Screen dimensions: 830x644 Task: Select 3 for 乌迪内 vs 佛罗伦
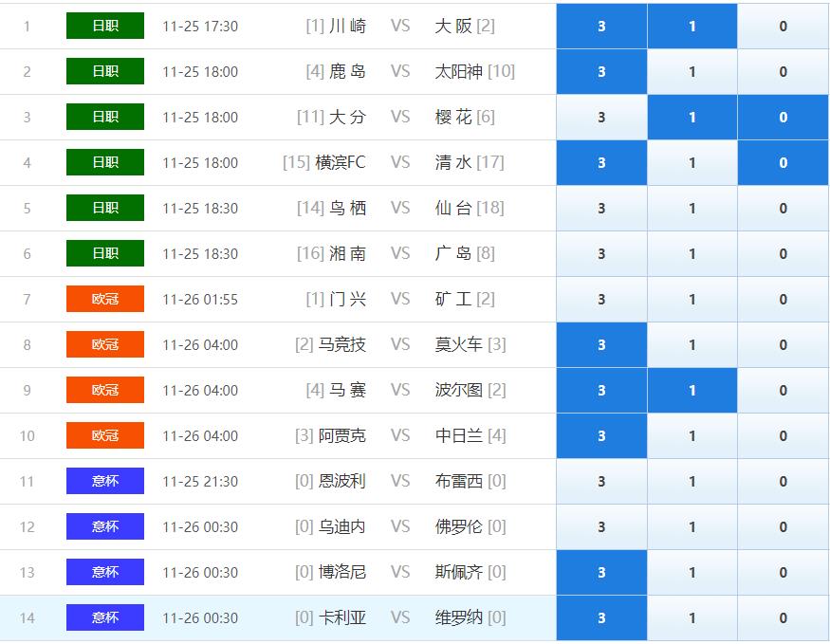(601, 527)
